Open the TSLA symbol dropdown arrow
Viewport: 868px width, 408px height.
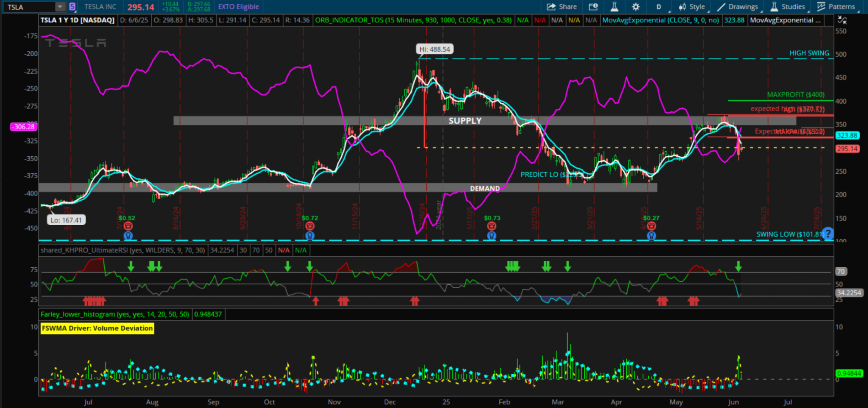pos(60,7)
